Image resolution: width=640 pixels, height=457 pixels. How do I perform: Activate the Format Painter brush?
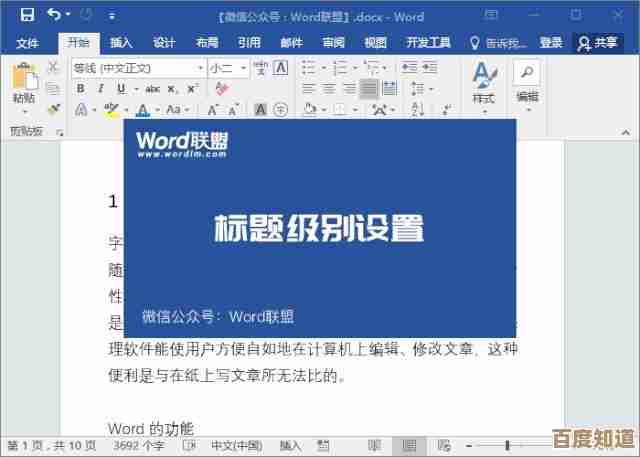pyautogui.click(x=54, y=109)
